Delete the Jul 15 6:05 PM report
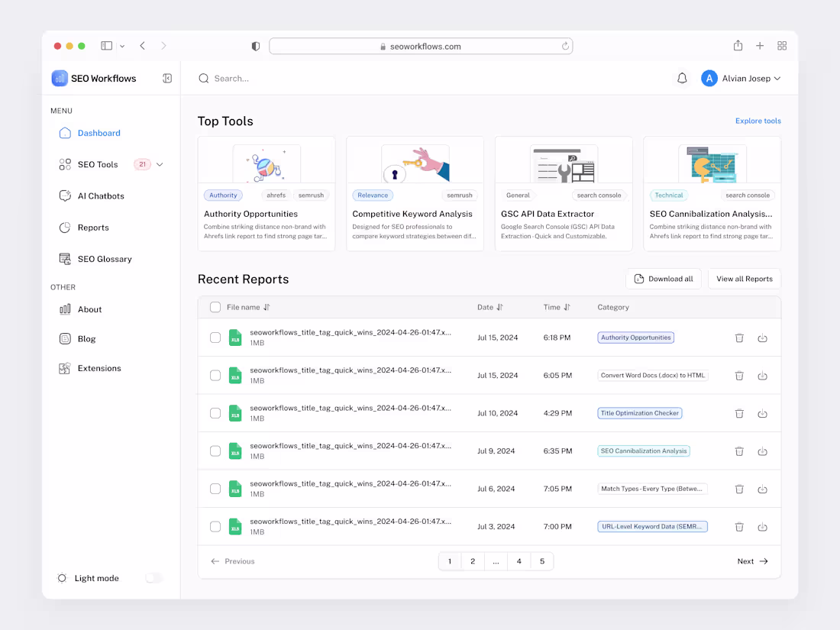This screenshot has width=840, height=630. [739, 376]
